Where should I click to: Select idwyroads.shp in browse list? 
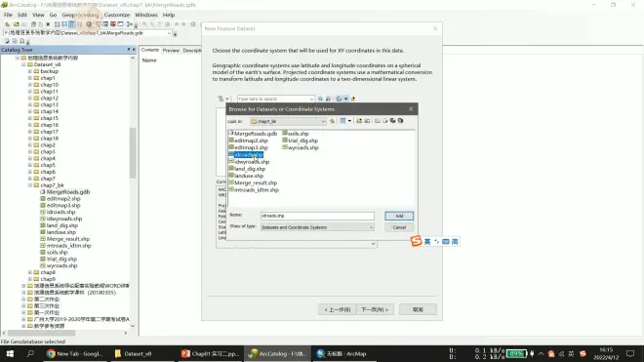[x=249, y=162]
